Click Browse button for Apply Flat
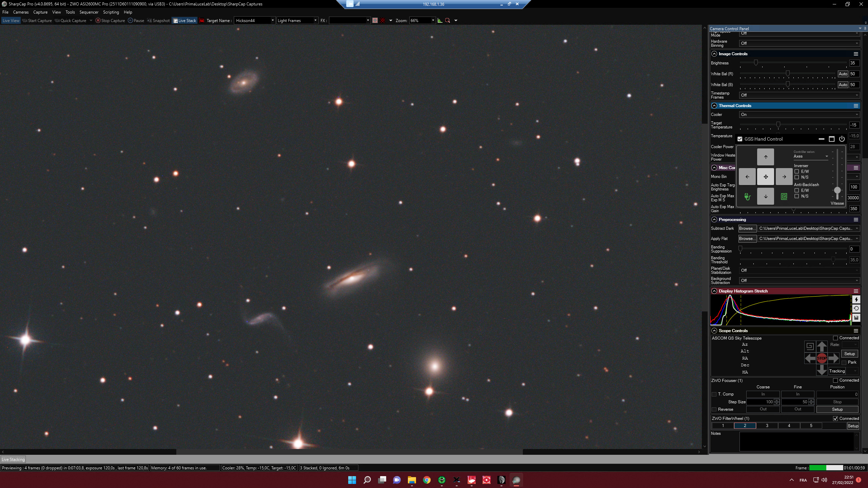Image resolution: width=868 pixels, height=488 pixels. click(x=747, y=239)
